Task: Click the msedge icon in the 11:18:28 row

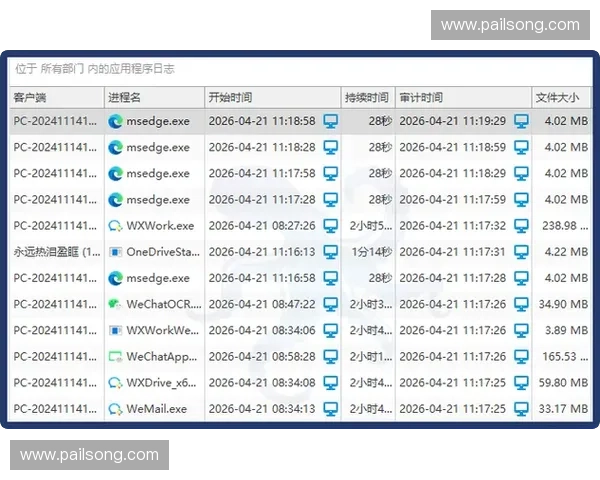Action: [115, 147]
